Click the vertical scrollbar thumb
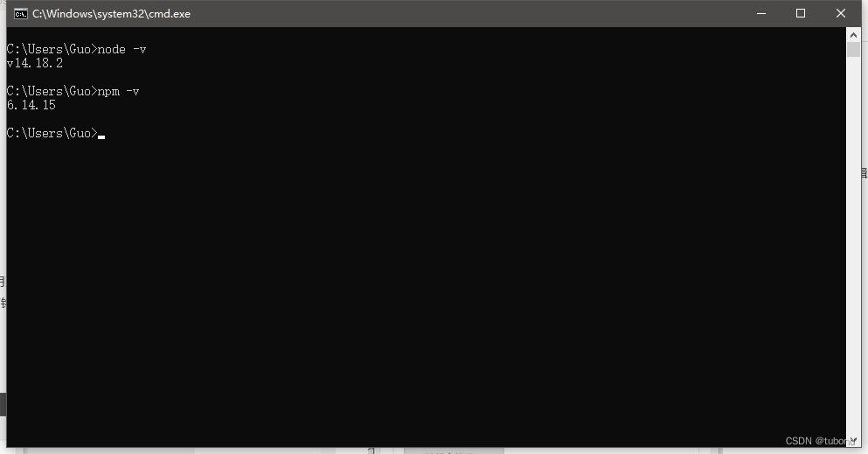This screenshot has height=454, width=868. [x=853, y=49]
